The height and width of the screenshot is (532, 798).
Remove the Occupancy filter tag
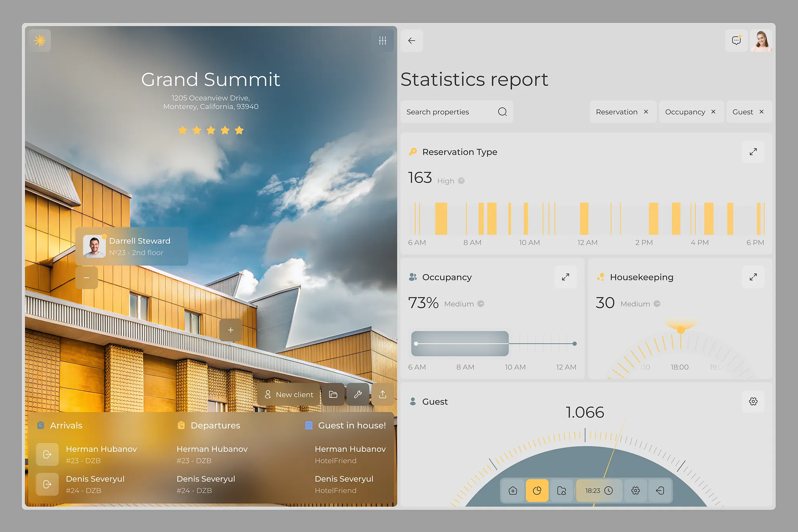click(713, 112)
